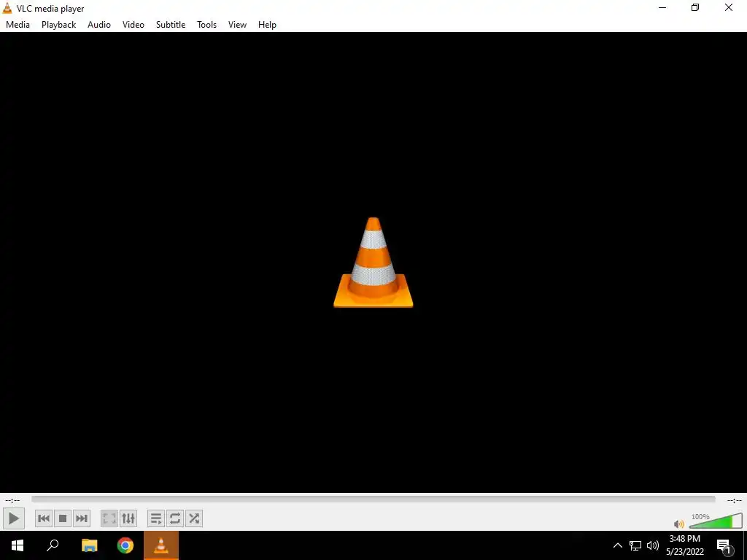Viewport: 747px width, 560px height.
Task: Toggle fullscreen video mode
Action: [x=109, y=518]
